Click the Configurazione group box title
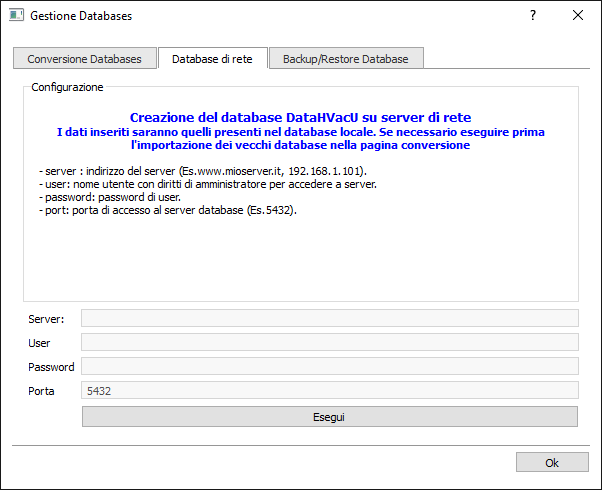Viewport: 602px width, 490px height. coord(67,88)
